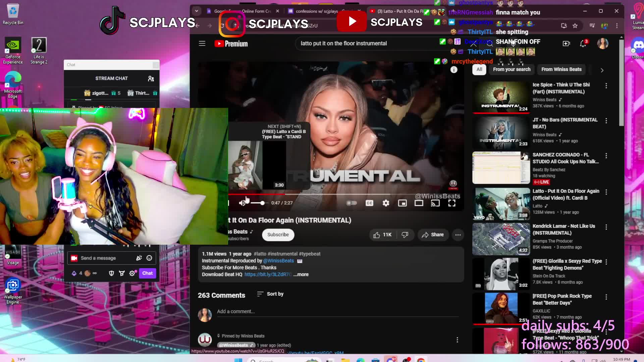The width and height of the screenshot is (644, 362).
Task: Open YouTube notifications bell
Action: click(x=583, y=44)
